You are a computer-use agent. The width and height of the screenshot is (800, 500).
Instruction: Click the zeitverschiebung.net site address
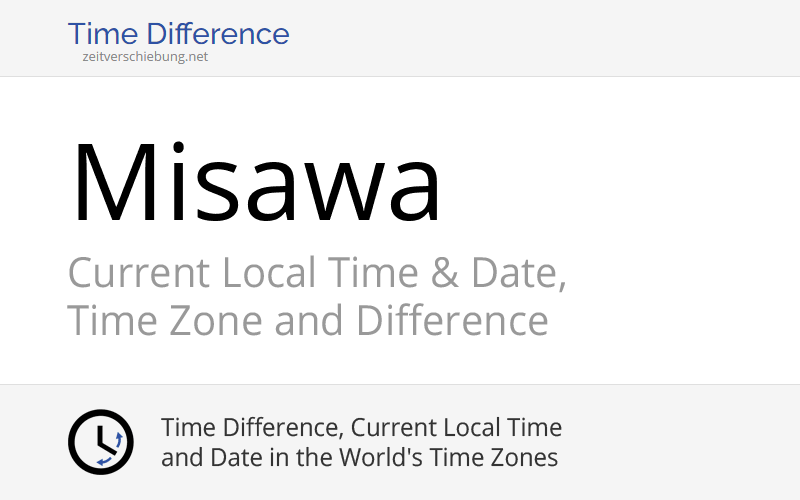145,57
